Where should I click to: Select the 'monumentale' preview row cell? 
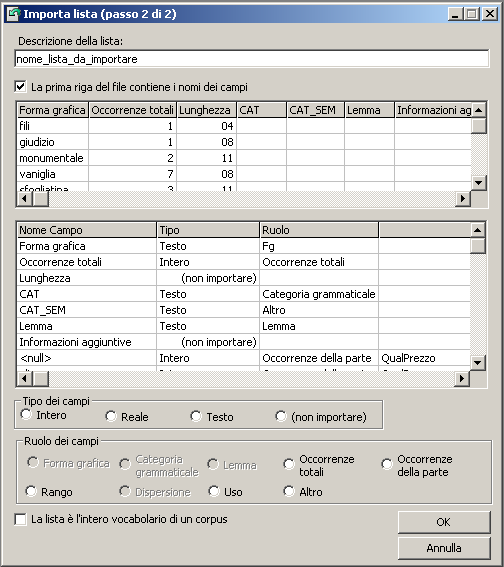click(52, 158)
